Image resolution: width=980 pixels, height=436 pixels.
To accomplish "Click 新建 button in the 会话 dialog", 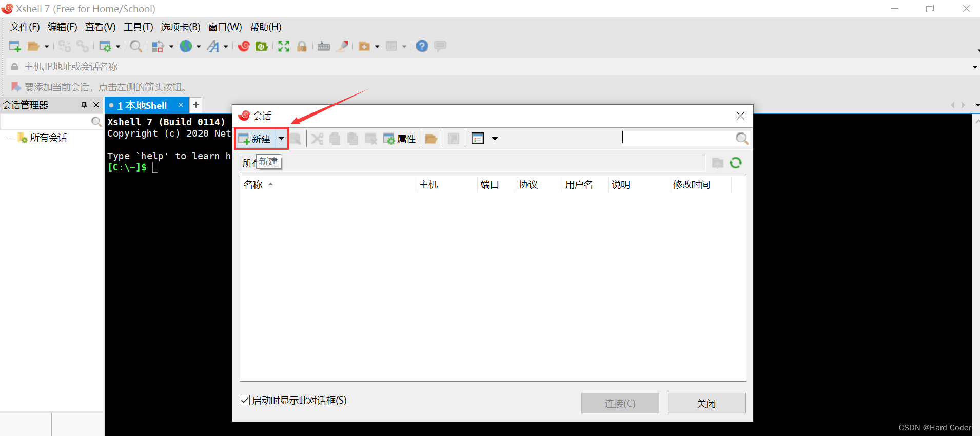I will coord(255,139).
